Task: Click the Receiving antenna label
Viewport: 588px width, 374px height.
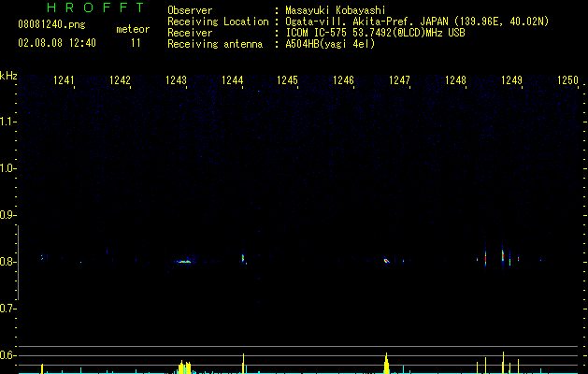Action: click(x=215, y=44)
